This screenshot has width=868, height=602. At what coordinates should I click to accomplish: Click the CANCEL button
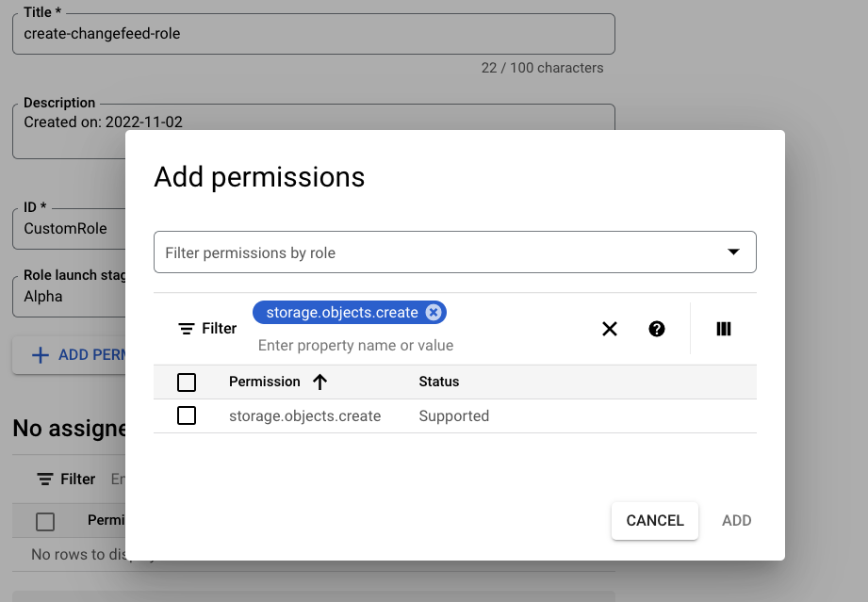coord(654,520)
